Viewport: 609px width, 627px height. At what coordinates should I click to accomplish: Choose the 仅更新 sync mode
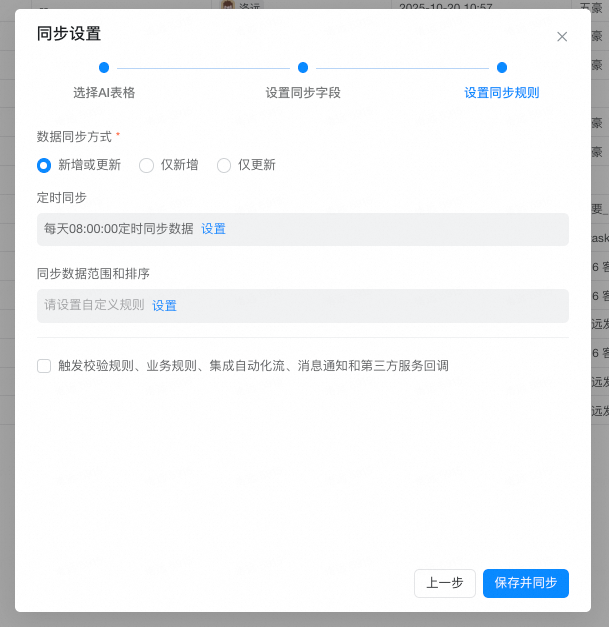click(x=224, y=165)
